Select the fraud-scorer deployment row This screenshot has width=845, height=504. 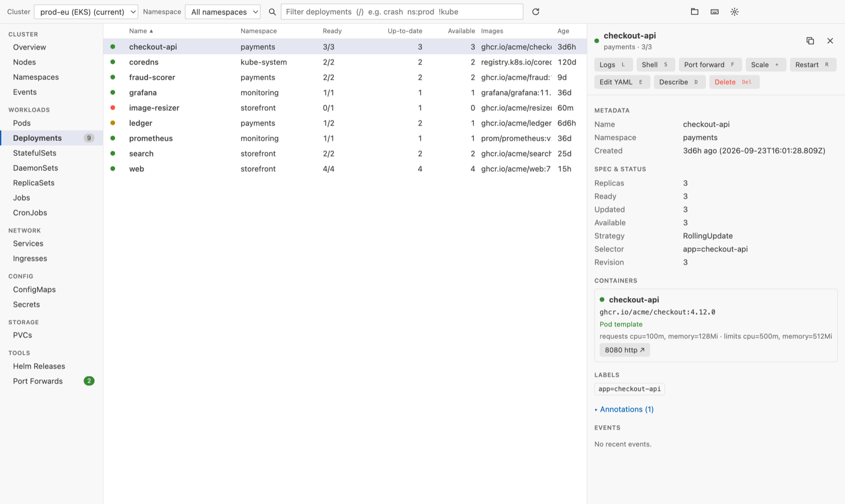(345, 77)
